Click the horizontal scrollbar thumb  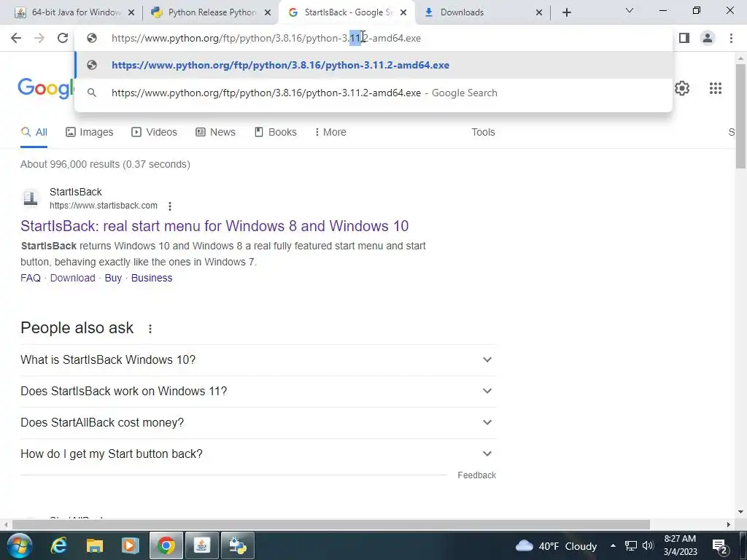[x=331, y=525]
